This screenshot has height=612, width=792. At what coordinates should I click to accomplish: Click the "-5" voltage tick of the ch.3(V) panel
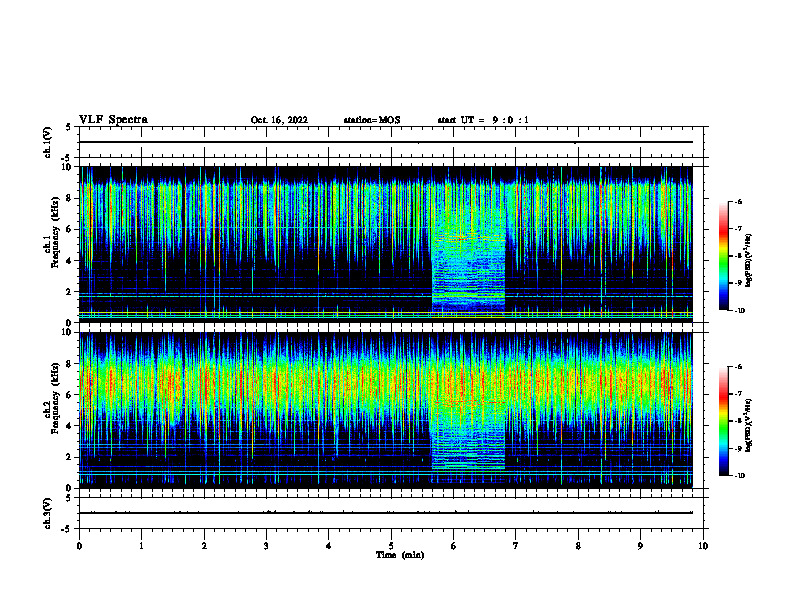click(67, 529)
